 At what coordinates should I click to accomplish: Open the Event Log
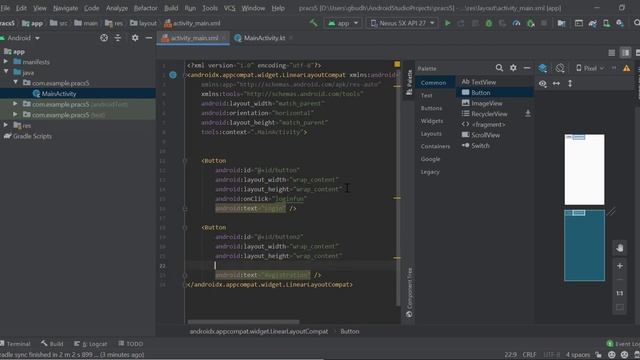click(x=623, y=344)
